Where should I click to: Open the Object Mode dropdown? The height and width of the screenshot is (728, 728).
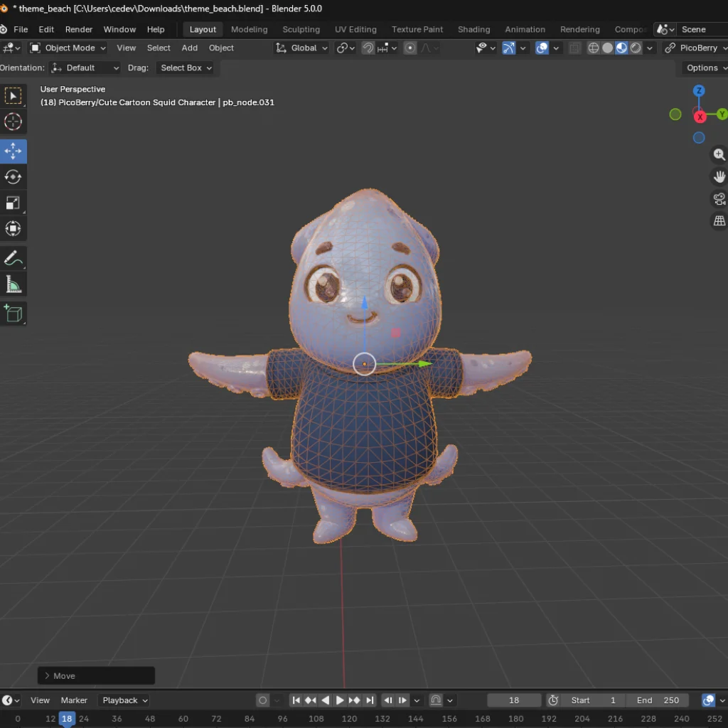tap(68, 48)
